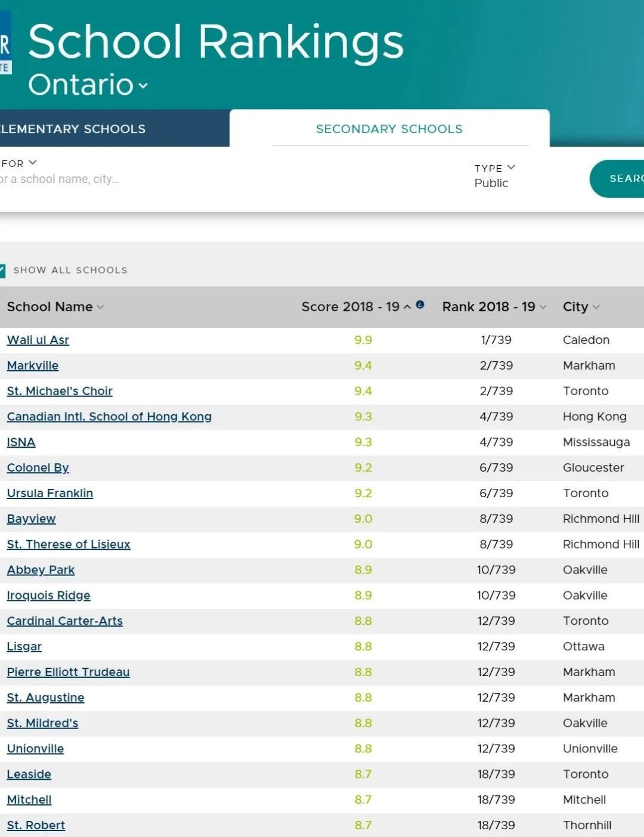The height and width of the screenshot is (837, 644).
Task: Open St. Michael's Choir link
Action: pyautogui.click(x=60, y=391)
